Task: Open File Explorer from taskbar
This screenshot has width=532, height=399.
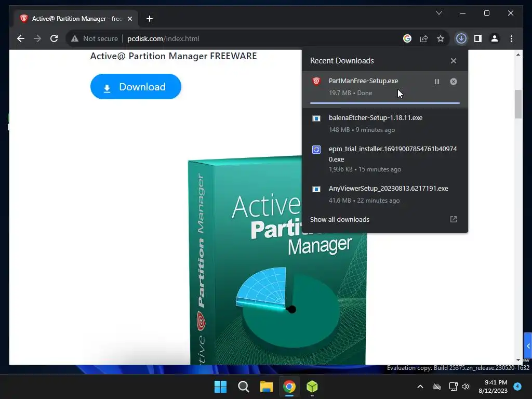Action: pos(267,387)
